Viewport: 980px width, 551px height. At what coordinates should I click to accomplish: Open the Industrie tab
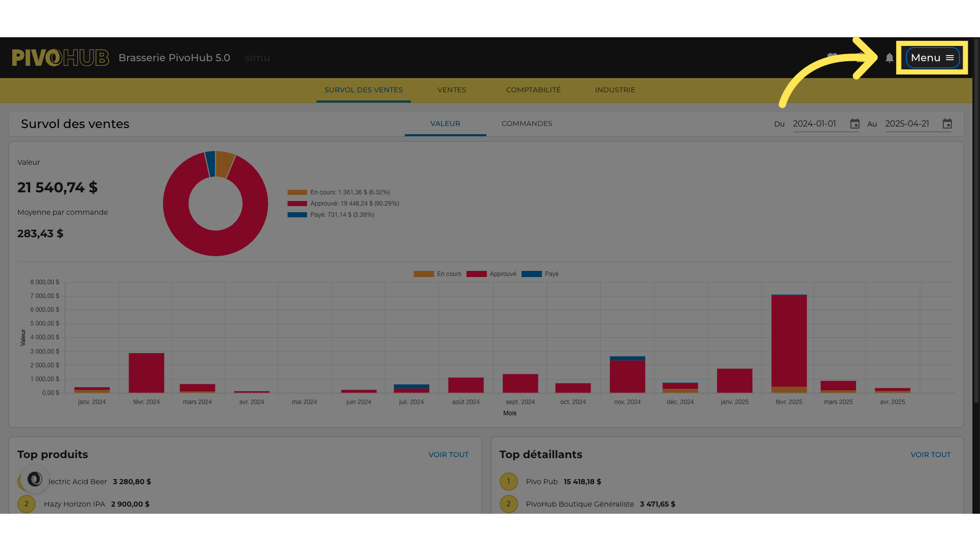pyautogui.click(x=615, y=90)
